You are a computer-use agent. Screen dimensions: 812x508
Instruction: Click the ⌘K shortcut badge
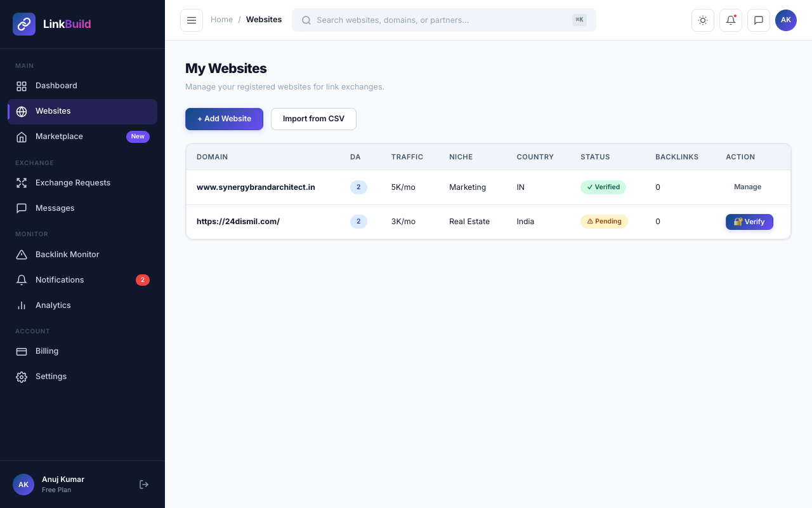point(579,20)
